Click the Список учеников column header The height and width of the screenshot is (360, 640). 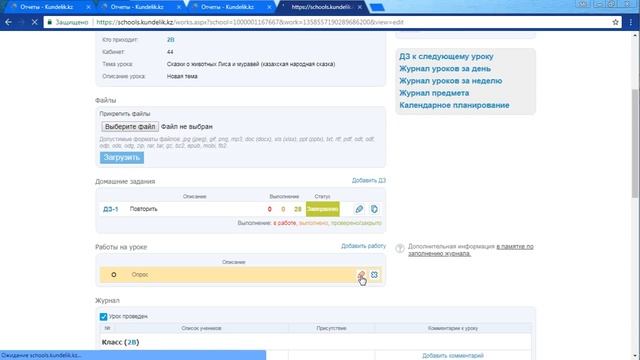[201, 328]
